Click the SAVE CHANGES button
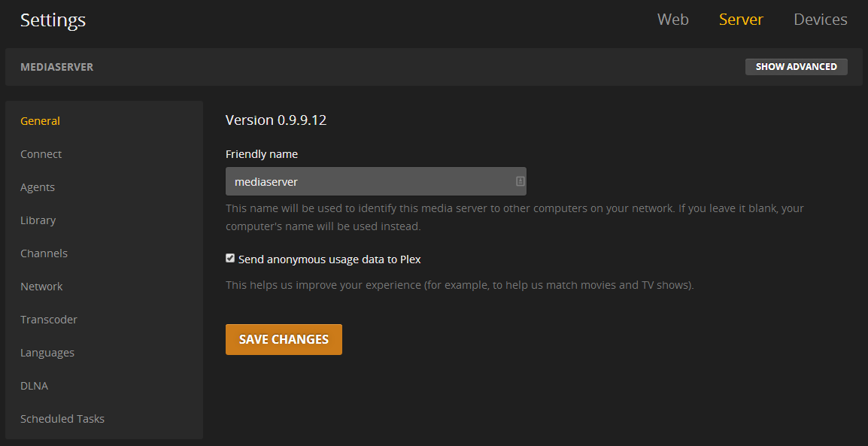The height and width of the screenshot is (446, 868). (284, 339)
